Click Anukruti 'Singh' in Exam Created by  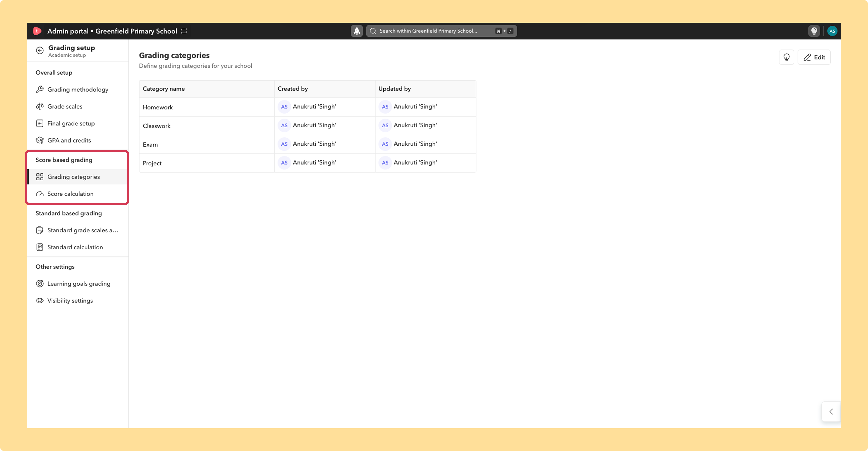[314, 144]
